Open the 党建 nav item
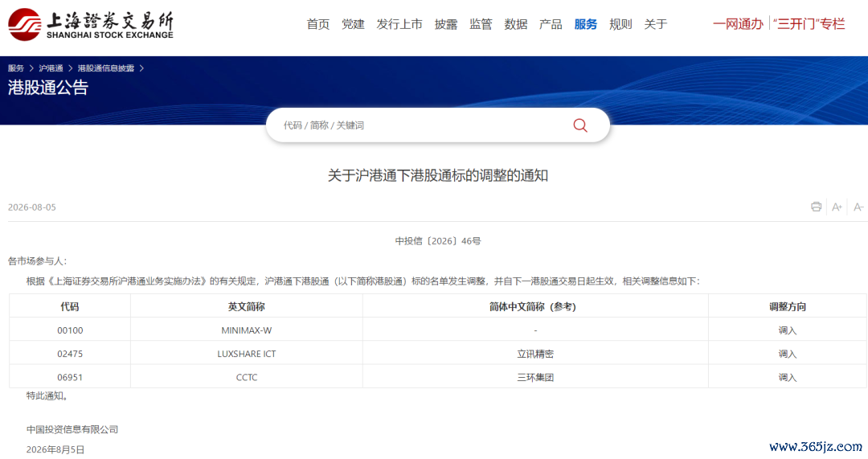 pyautogui.click(x=353, y=24)
